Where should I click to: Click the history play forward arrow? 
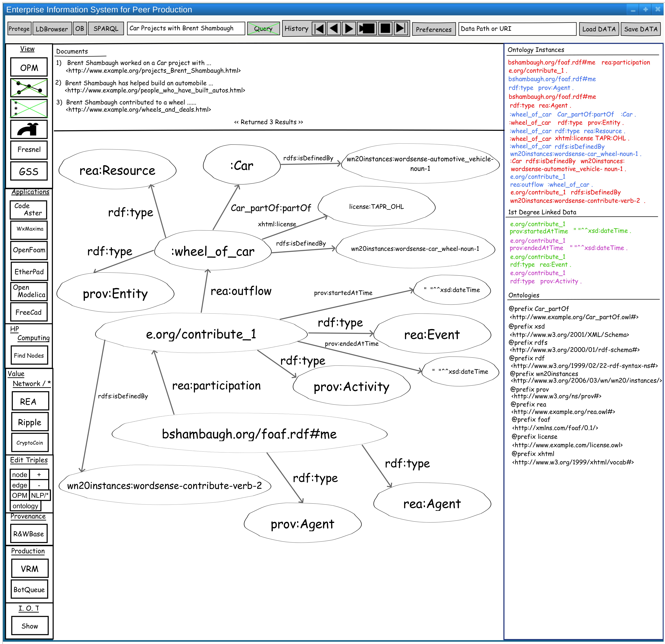(x=349, y=28)
